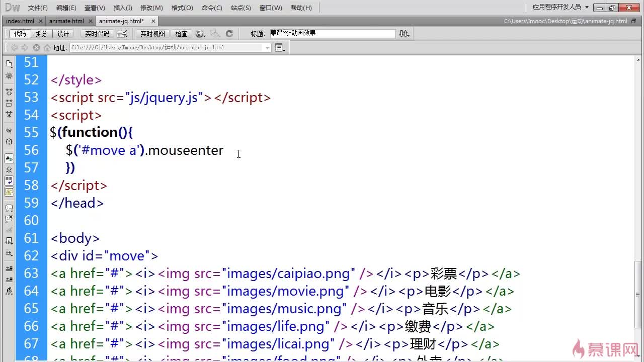Switch to the animate.html document tab
The width and height of the screenshot is (644, 362).
66,21
